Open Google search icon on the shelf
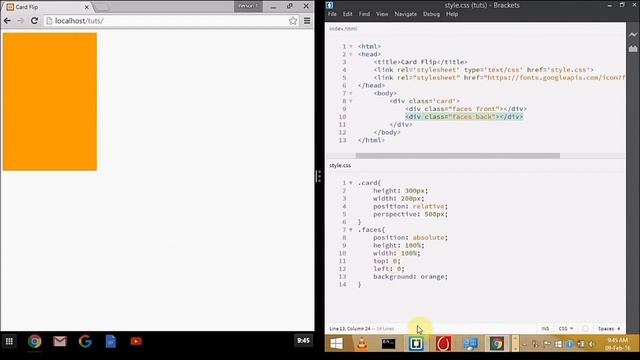This screenshot has height=360, width=640. pyautogui.click(x=85, y=341)
